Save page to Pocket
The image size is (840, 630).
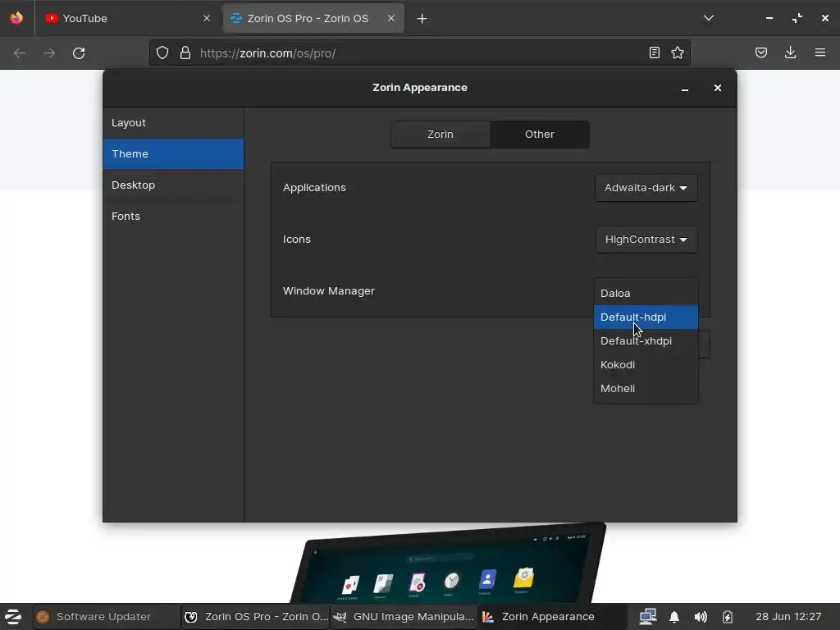click(x=760, y=52)
